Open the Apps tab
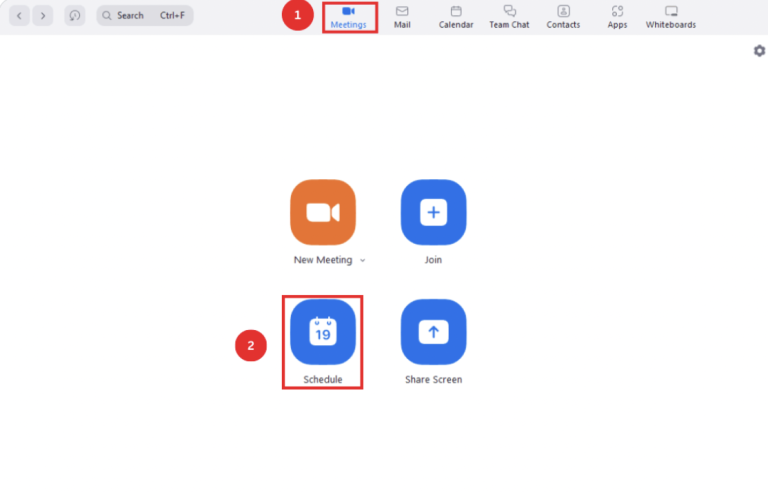 (617, 18)
